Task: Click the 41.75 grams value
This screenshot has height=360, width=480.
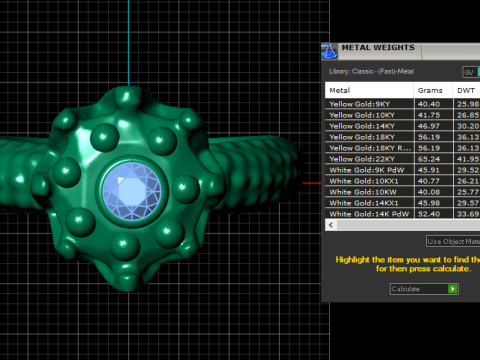Action: click(429, 115)
